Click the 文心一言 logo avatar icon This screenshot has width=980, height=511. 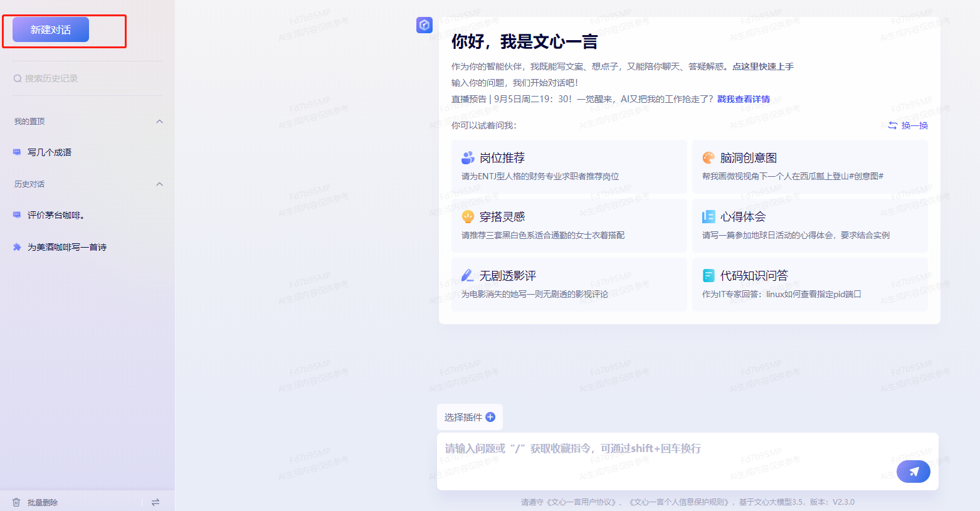click(424, 25)
